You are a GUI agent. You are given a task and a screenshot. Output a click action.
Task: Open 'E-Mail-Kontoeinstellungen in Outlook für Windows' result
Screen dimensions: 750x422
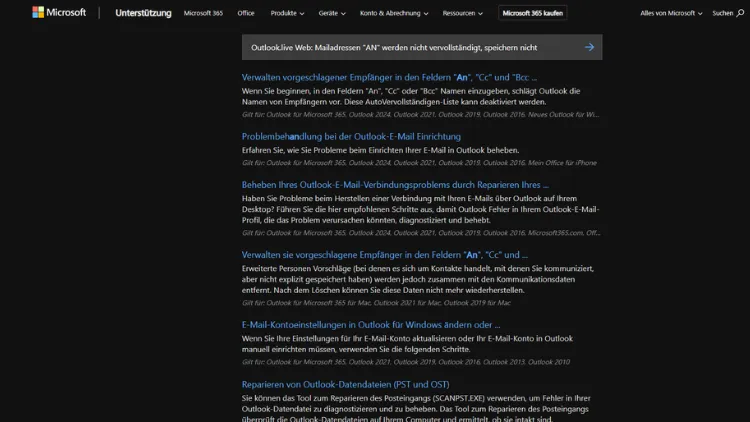371,325
